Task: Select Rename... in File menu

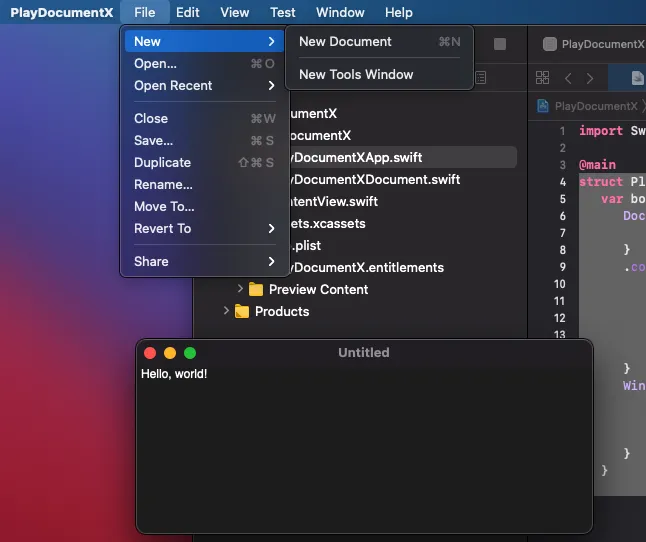Action: pyautogui.click(x=204, y=185)
